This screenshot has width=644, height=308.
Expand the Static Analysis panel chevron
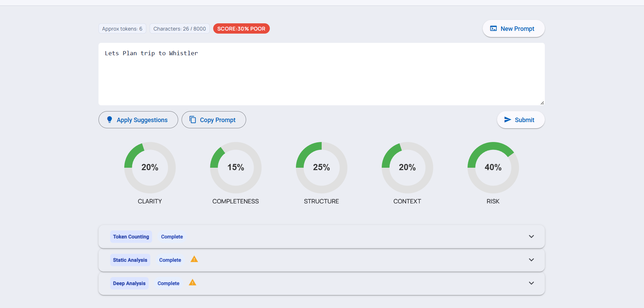(x=531, y=260)
